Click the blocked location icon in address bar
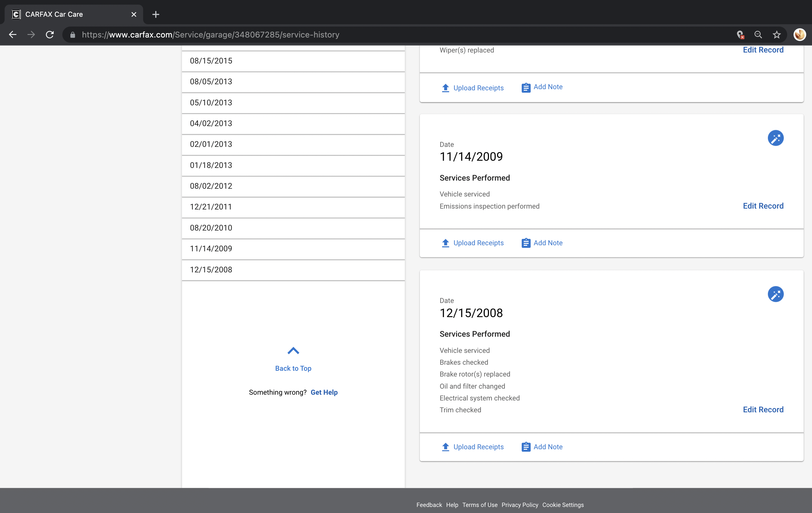The image size is (812, 513). click(x=740, y=34)
